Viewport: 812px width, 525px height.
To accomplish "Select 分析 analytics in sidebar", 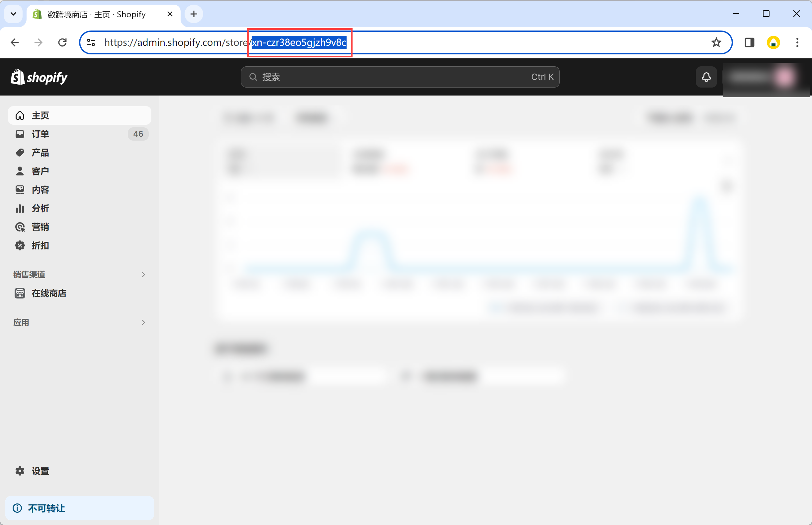I will pyautogui.click(x=40, y=208).
